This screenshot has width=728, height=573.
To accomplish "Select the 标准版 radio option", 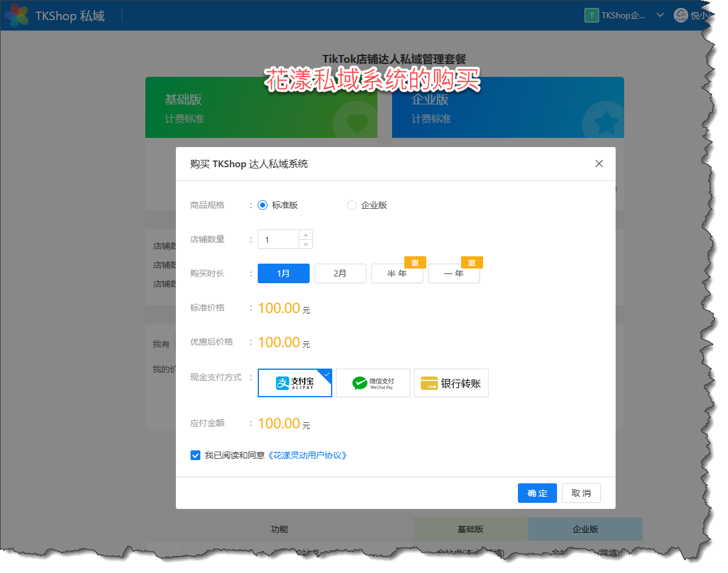I will tap(263, 205).
